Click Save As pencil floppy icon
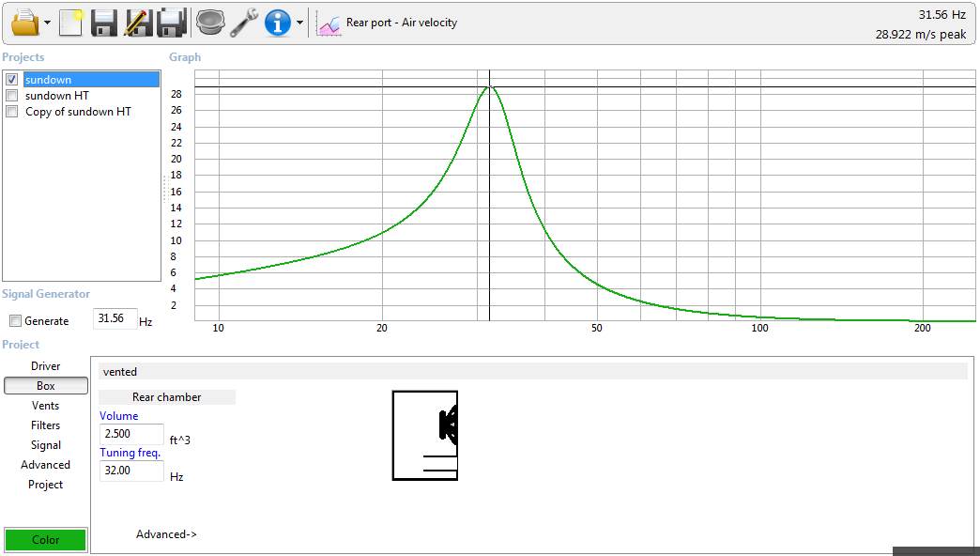The width and height of the screenshot is (980, 556). pyautogui.click(x=137, y=23)
